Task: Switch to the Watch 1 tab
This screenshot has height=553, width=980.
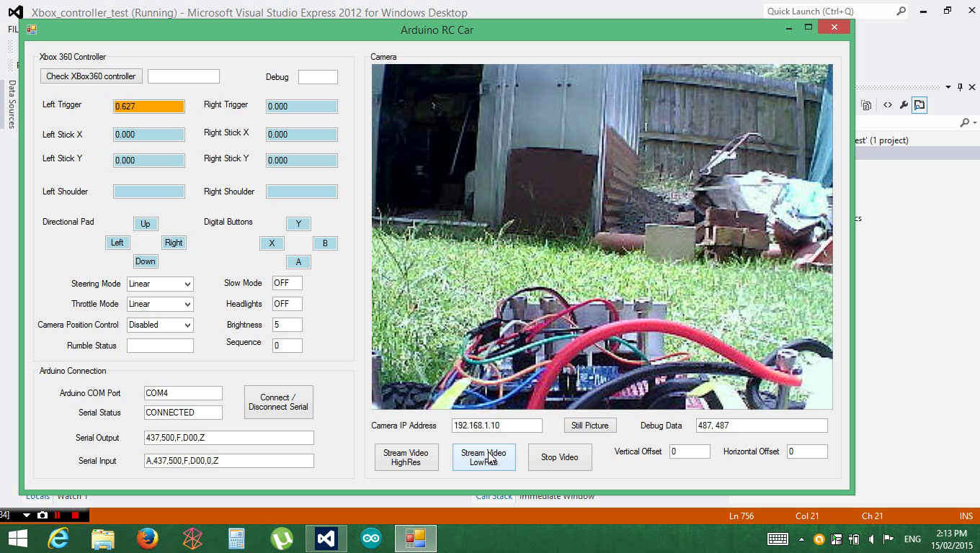Action: (x=72, y=496)
